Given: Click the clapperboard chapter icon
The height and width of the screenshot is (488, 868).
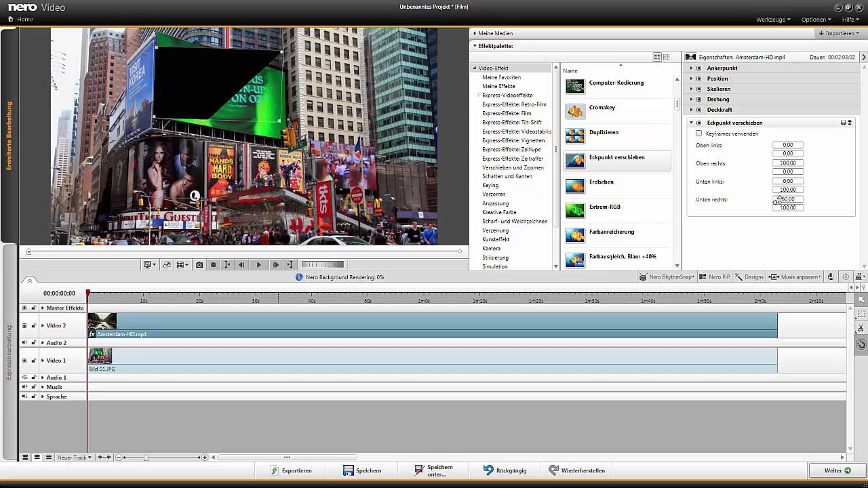Looking at the screenshot, I should click(860, 277).
